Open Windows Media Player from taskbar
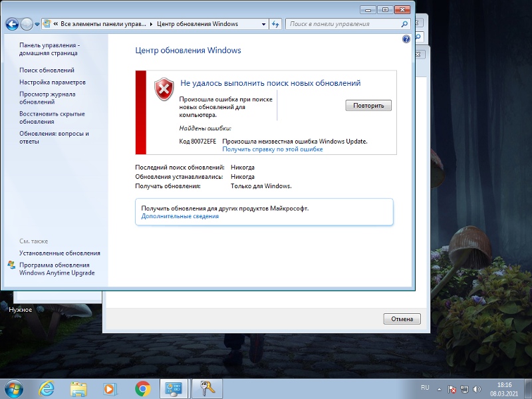The image size is (532, 399). (110, 389)
